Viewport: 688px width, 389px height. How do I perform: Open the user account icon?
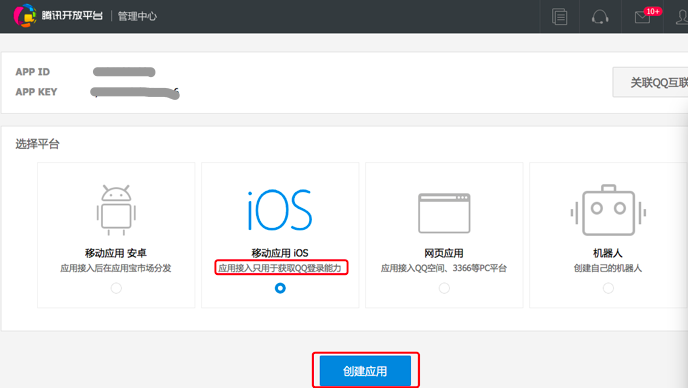coord(682,17)
